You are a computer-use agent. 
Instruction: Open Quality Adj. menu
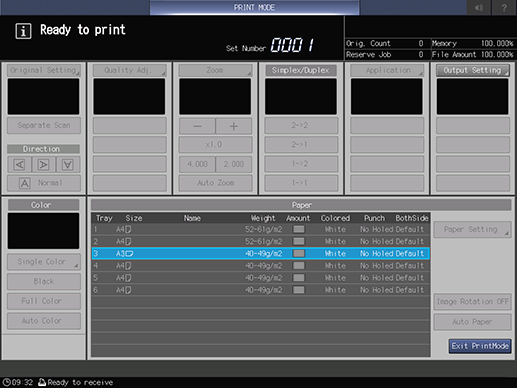(x=129, y=70)
